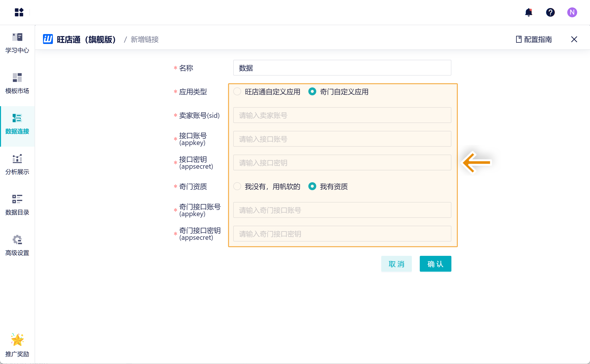Click the 名称 input field
This screenshot has height=364, width=590.
click(x=342, y=68)
